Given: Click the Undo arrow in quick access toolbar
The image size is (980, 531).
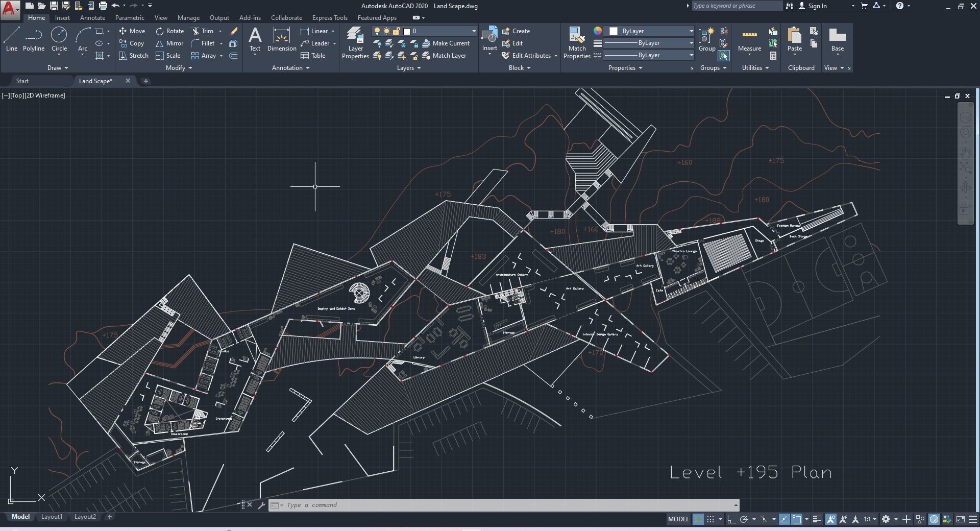Looking at the screenshot, I should pyautogui.click(x=115, y=6).
